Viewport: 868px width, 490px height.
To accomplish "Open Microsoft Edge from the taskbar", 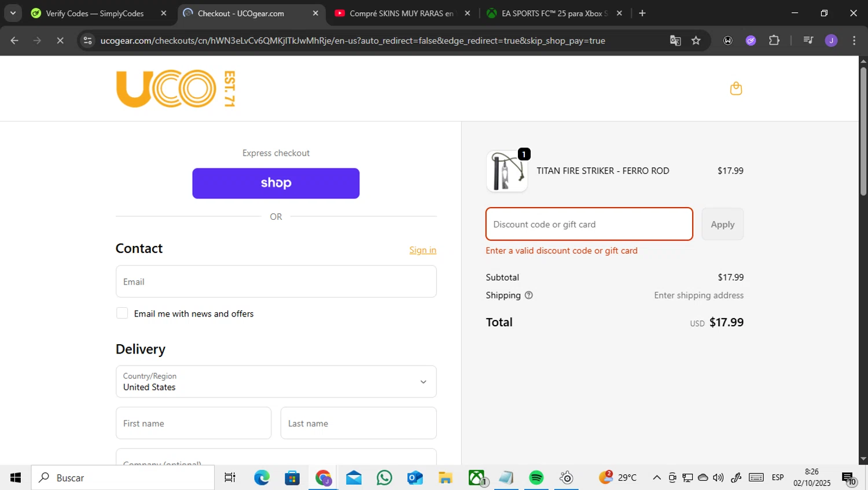I will tap(262, 478).
